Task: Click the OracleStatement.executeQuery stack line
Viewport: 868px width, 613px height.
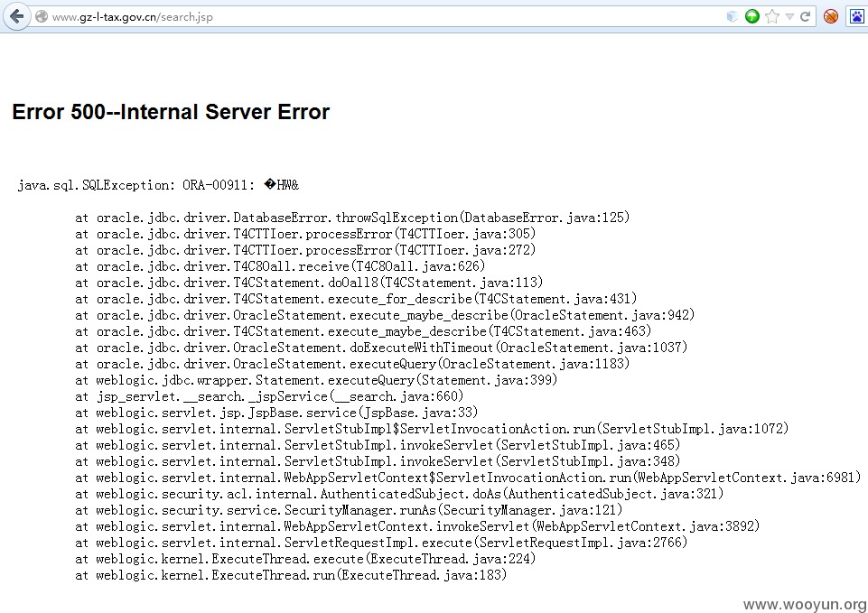Action: click(352, 364)
